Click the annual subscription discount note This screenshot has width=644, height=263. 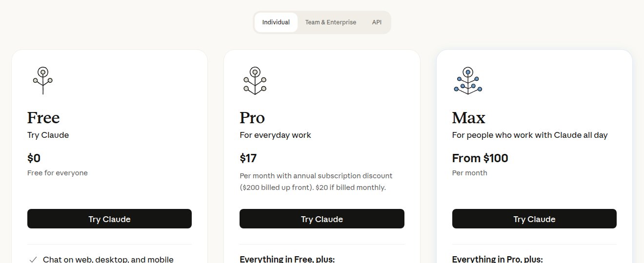point(316,181)
